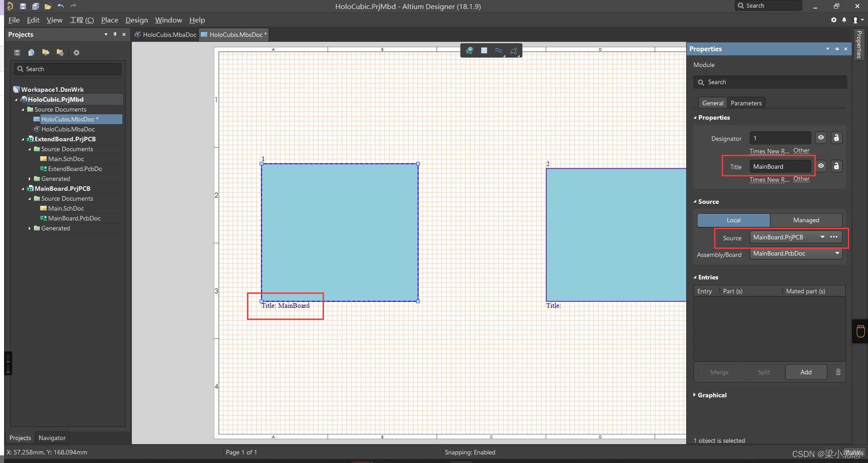The height and width of the screenshot is (463, 868).
Task: Click the trash icon in the Entries section
Action: (x=838, y=372)
